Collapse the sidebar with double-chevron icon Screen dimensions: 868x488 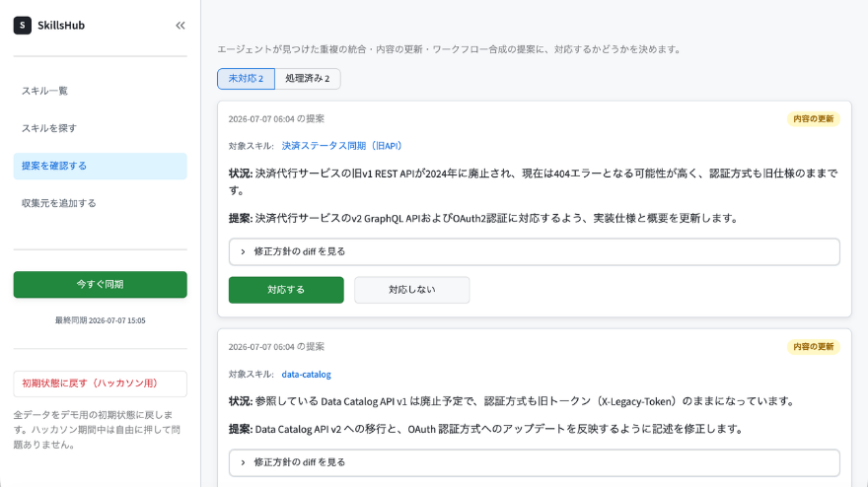pos(180,26)
